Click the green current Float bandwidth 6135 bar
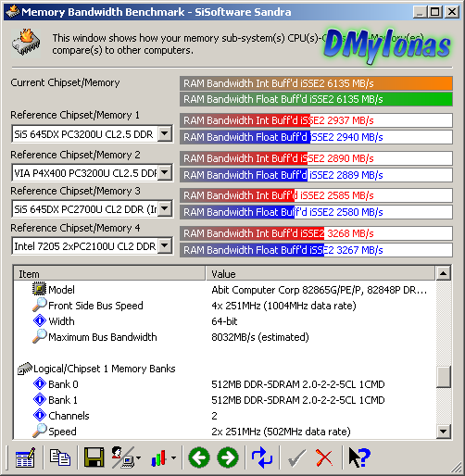Viewport: 465px width, 476px height. pyautogui.click(x=316, y=99)
